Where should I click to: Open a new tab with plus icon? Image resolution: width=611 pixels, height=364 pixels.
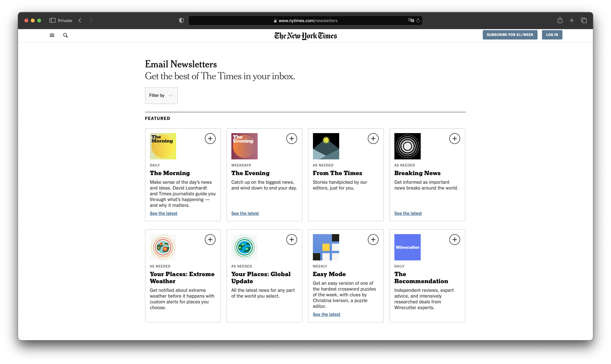click(572, 20)
